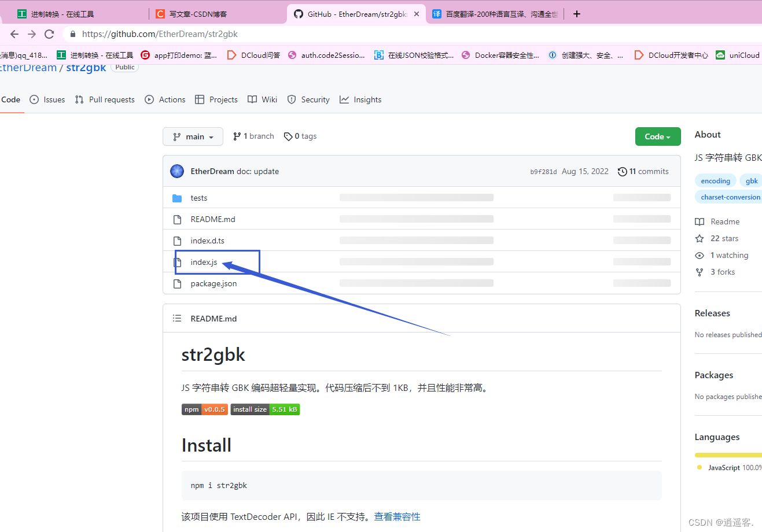The width and height of the screenshot is (762, 532).
Task: Open the 'doc: update' commit message
Action: coord(258,171)
